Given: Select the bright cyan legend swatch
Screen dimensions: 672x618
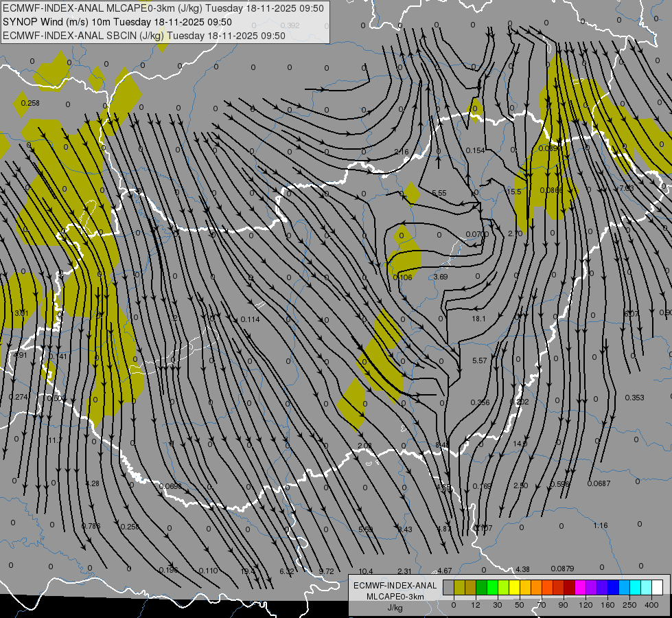Looking at the screenshot, I should coord(635,587).
